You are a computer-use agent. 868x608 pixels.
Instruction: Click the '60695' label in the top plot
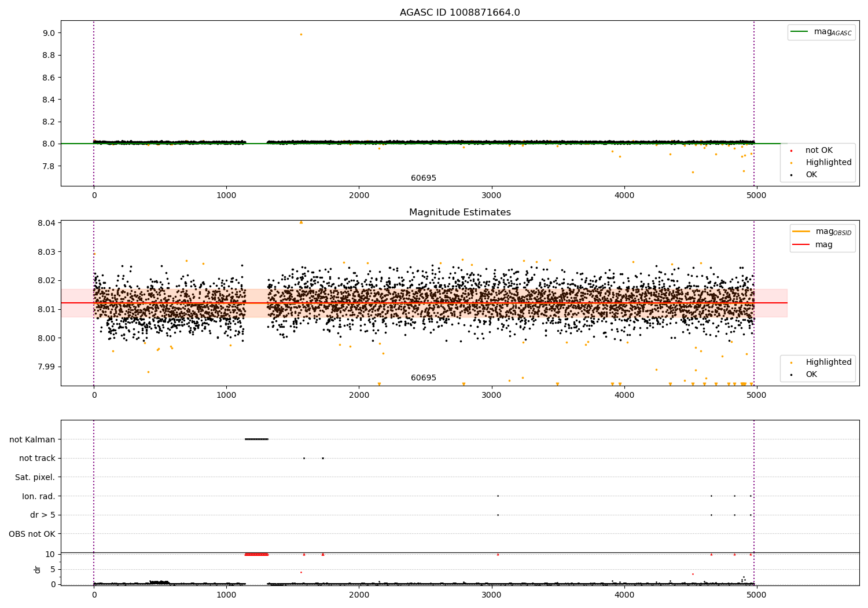click(424, 178)
